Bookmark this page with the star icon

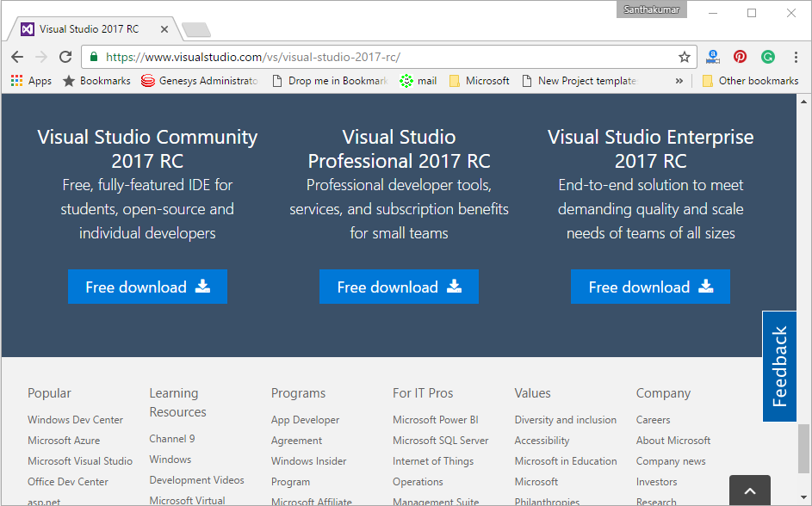(684, 57)
